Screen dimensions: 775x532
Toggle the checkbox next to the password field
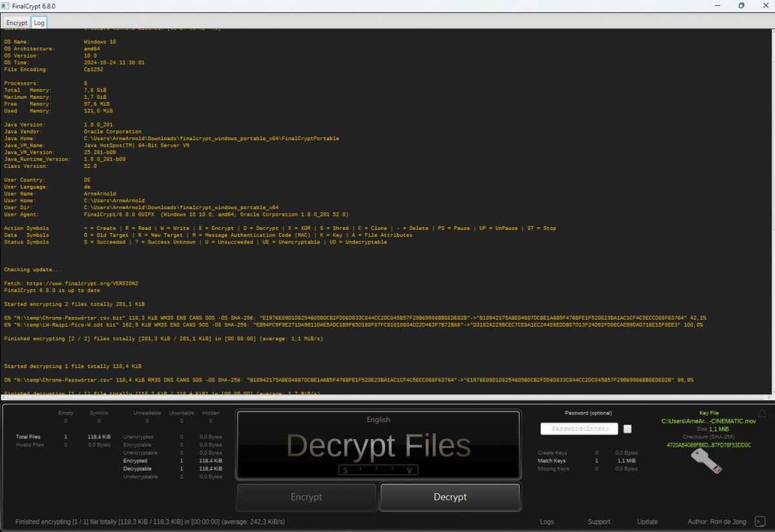628,429
